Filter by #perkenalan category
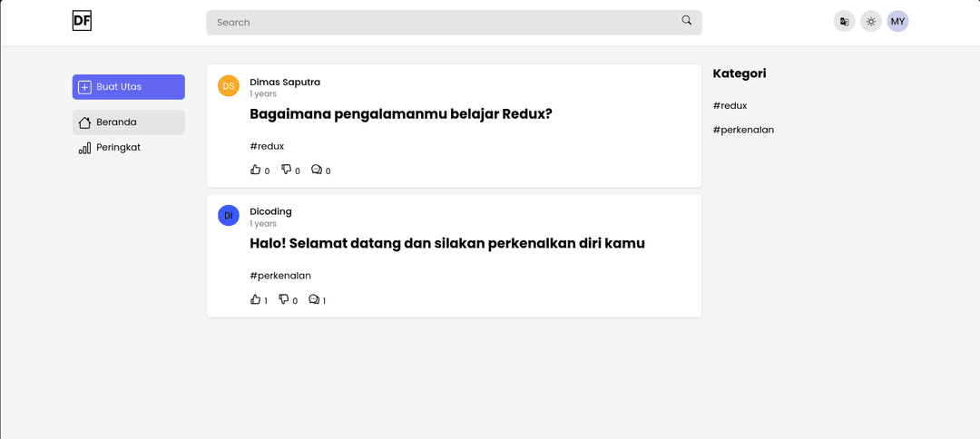Viewport: 980px width, 439px height. [x=743, y=130]
